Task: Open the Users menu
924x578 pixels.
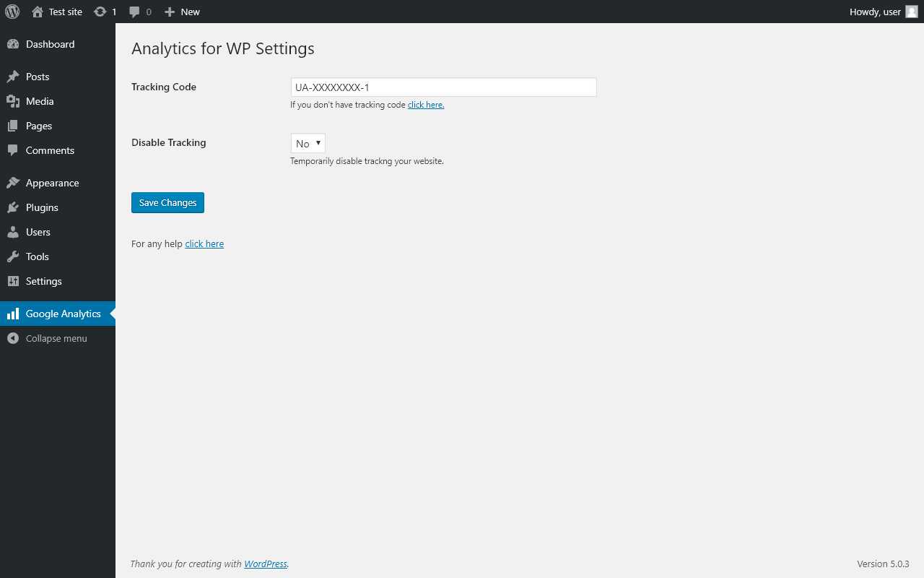Action: (58, 232)
